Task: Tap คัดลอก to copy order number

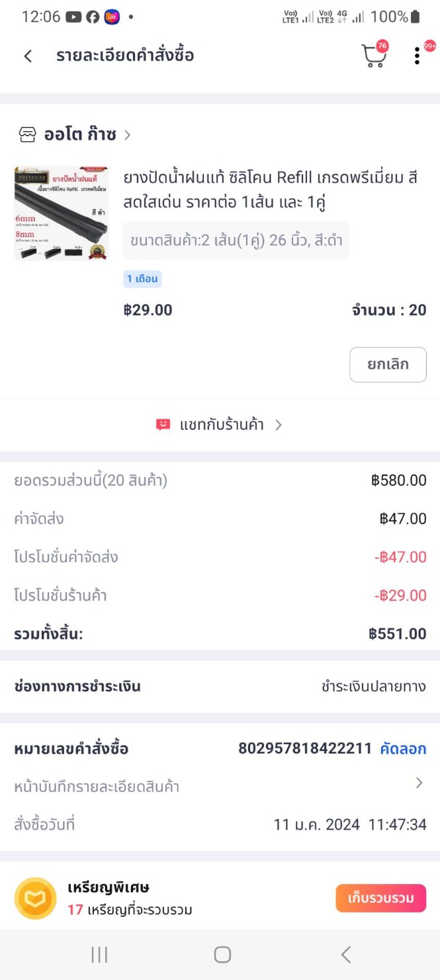Action: [x=402, y=749]
